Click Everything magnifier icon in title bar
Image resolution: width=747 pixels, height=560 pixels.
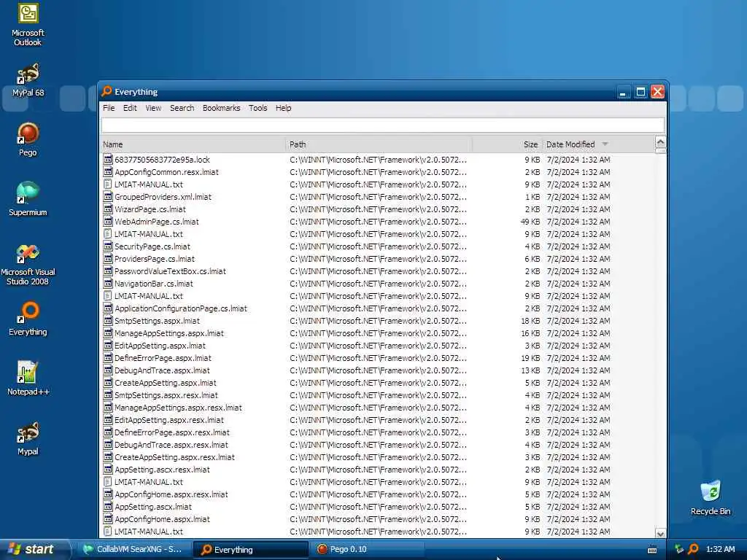107,91
